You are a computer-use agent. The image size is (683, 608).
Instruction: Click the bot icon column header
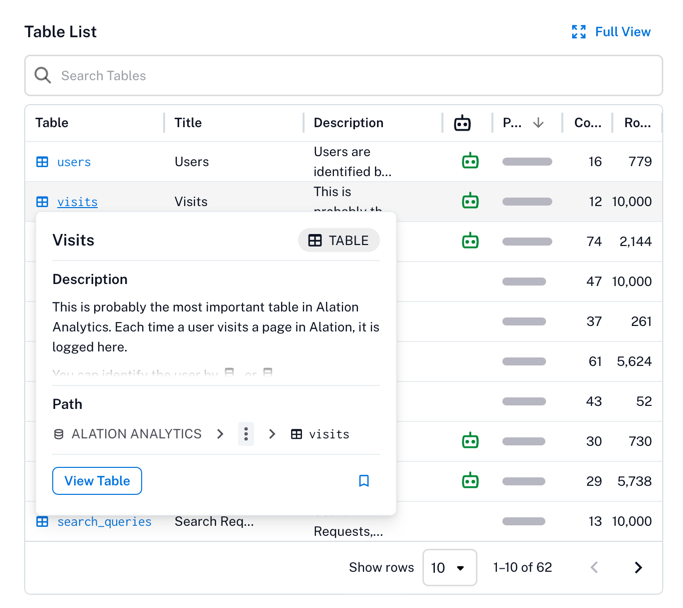coord(462,123)
